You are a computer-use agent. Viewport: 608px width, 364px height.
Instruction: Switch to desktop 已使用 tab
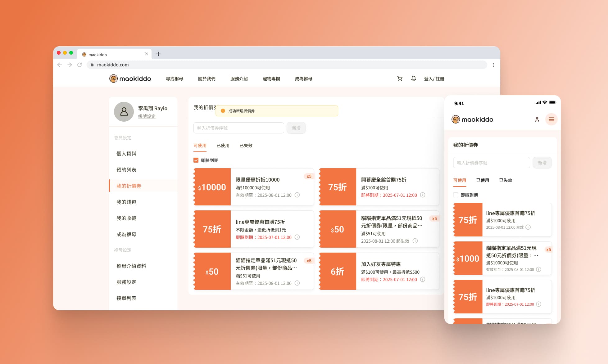pos(223,145)
